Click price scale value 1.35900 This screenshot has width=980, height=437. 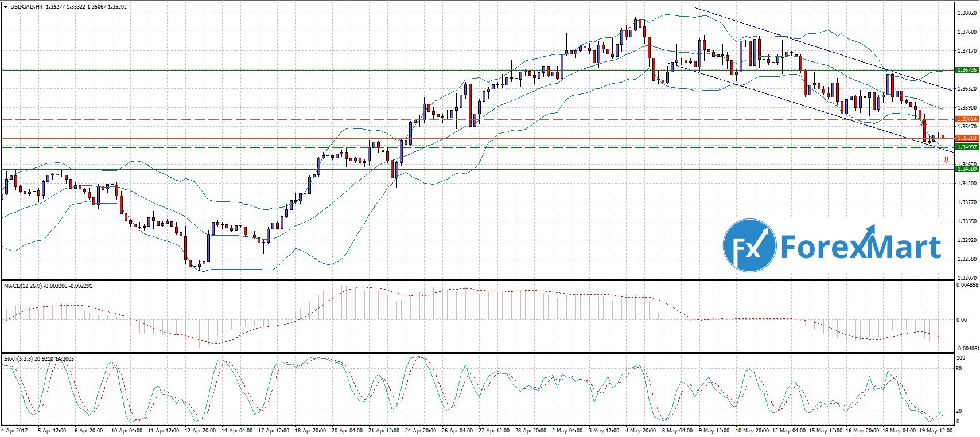[x=967, y=108]
